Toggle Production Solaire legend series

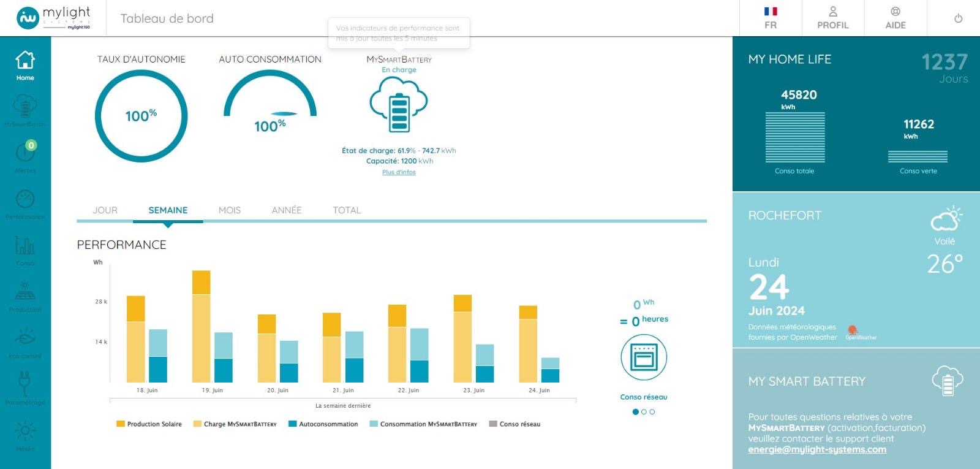pyautogui.click(x=149, y=424)
